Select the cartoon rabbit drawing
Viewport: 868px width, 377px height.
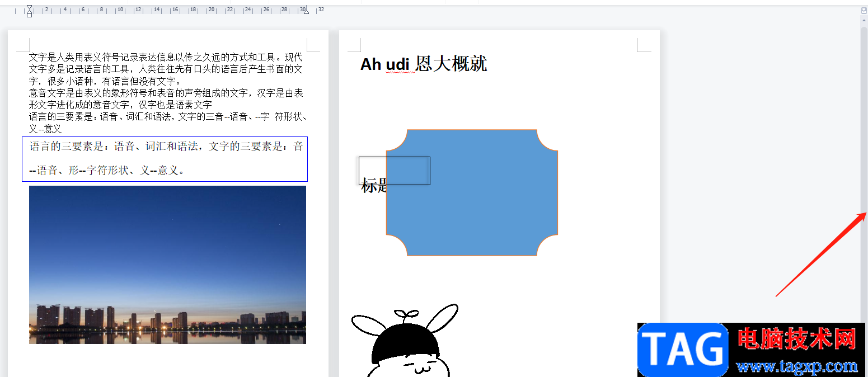405,341
